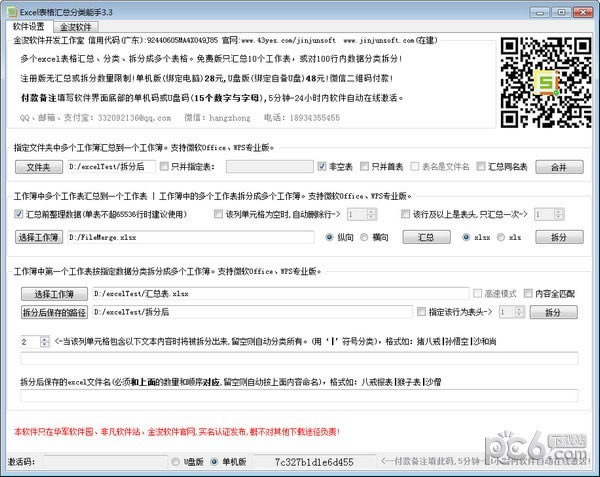The height and width of the screenshot is (477, 600).
Task: Click the phone number 18934355455
Action: (x=315, y=118)
